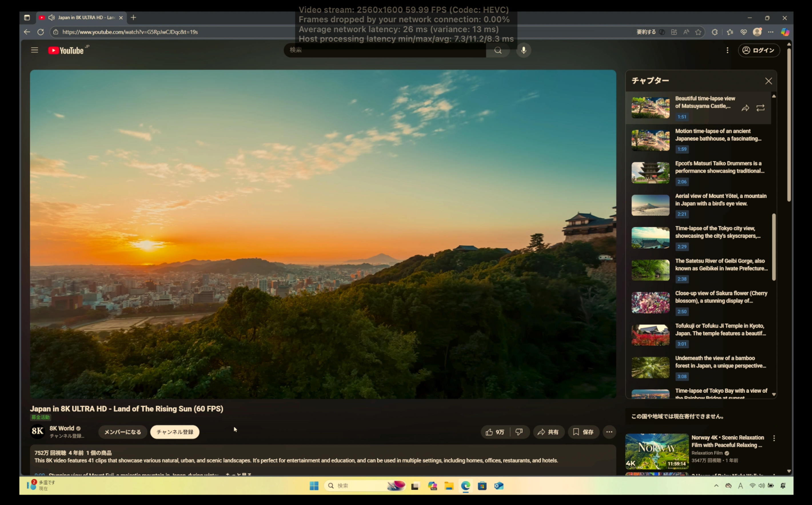Jump to Mount Yōtei chapter thumbnail
812x505 pixels.
650,205
